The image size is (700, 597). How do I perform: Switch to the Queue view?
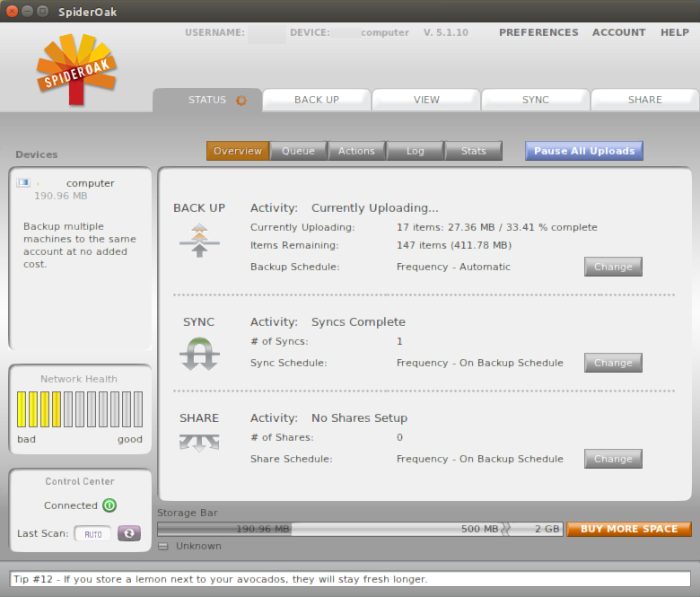pyautogui.click(x=298, y=151)
